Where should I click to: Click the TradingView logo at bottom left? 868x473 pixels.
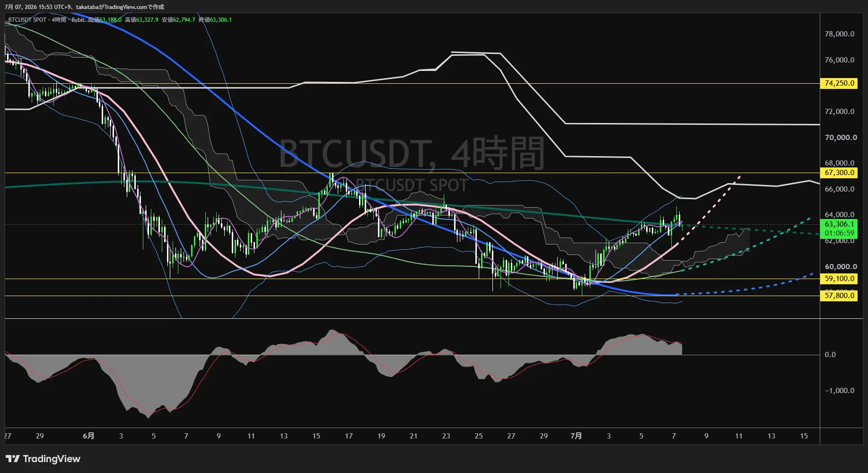click(x=43, y=459)
